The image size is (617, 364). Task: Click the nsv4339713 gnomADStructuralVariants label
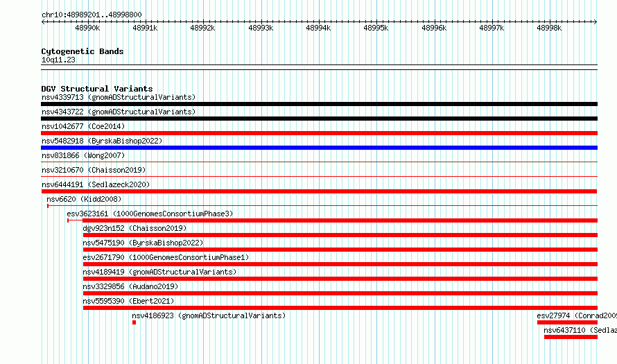119,97
